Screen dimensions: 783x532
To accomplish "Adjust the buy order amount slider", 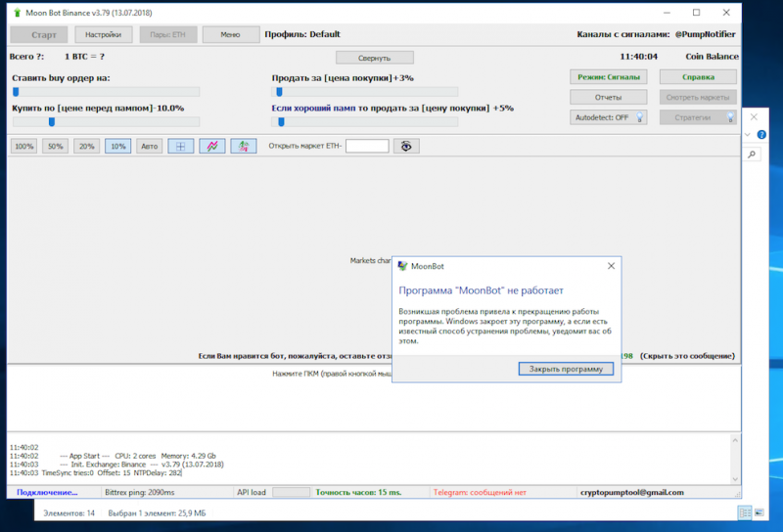I will (106, 92).
